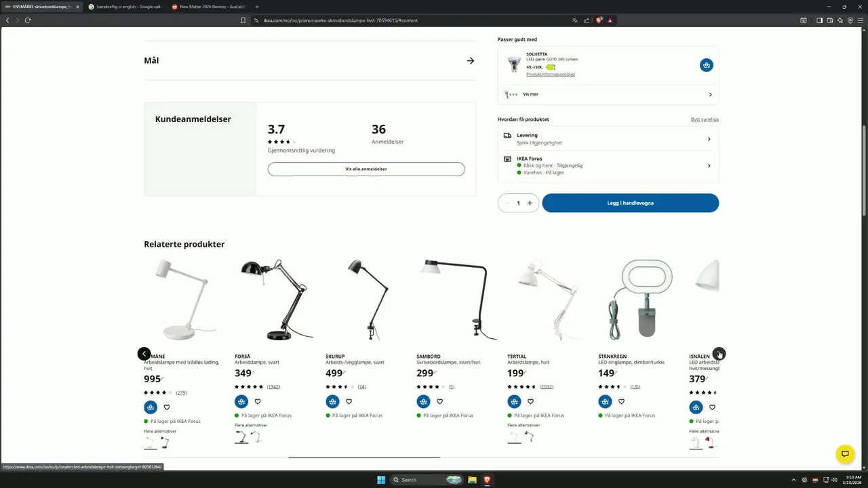Select red ISNÅLEN color variant swatch
Image resolution: width=868 pixels, height=488 pixels.
[x=711, y=443]
